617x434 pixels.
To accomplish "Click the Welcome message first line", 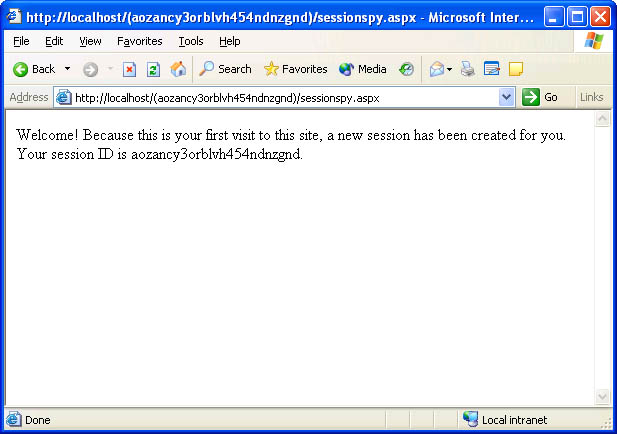I will (291, 135).
